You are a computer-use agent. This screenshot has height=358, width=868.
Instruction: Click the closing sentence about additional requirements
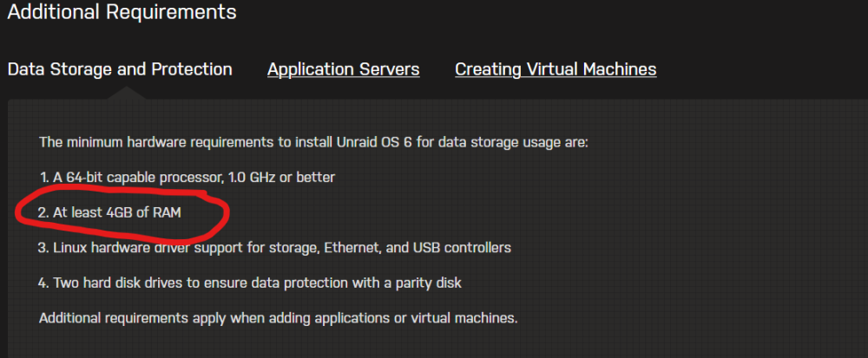(x=279, y=319)
